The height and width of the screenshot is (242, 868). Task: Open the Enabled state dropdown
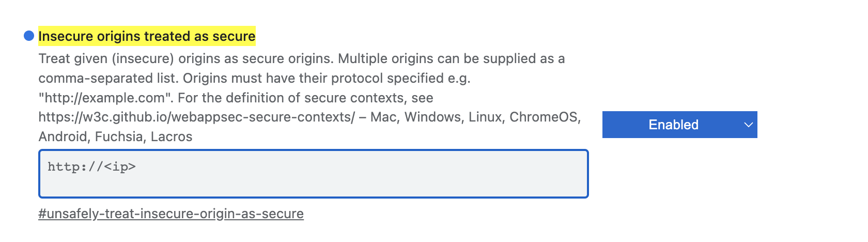[x=679, y=125]
